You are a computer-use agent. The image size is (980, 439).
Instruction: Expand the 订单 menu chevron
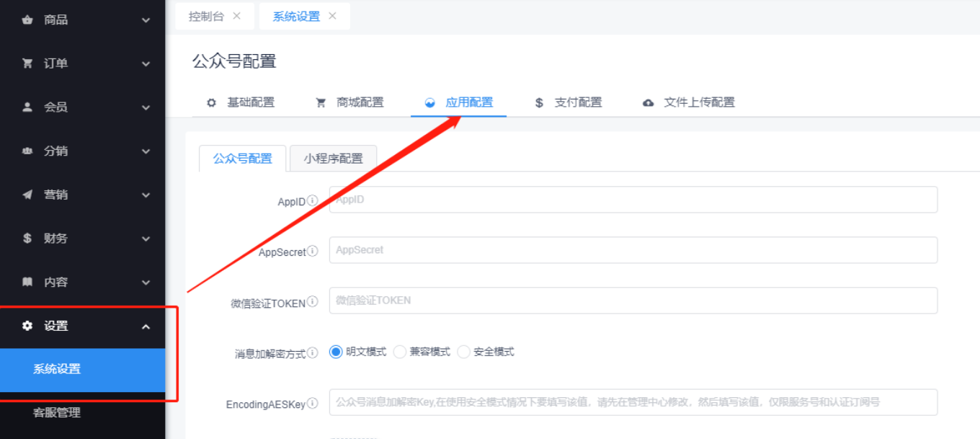[x=146, y=63]
